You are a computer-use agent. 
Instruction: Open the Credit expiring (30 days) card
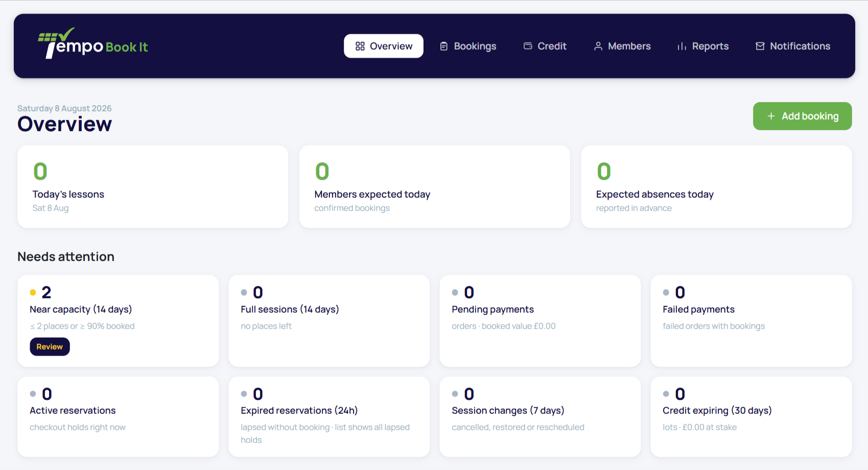pyautogui.click(x=751, y=417)
